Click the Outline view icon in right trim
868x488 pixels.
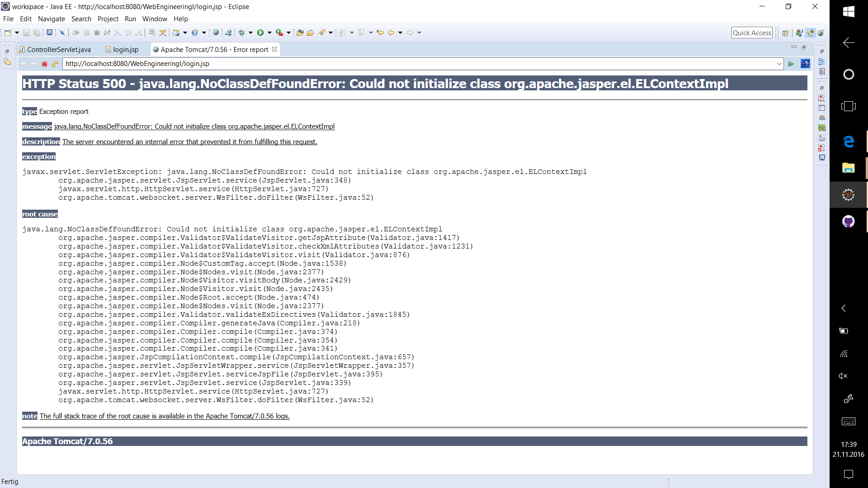[x=822, y=61]
